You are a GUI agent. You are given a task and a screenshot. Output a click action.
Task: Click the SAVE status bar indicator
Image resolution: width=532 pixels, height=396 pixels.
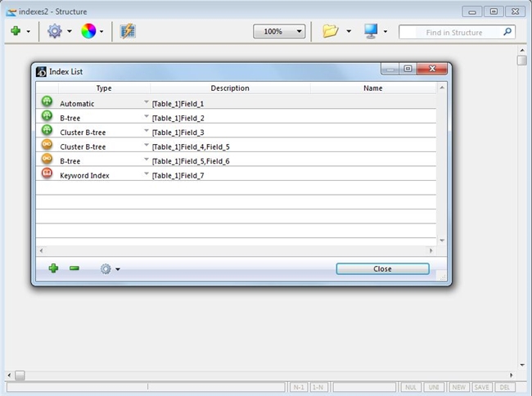(481, 387)
